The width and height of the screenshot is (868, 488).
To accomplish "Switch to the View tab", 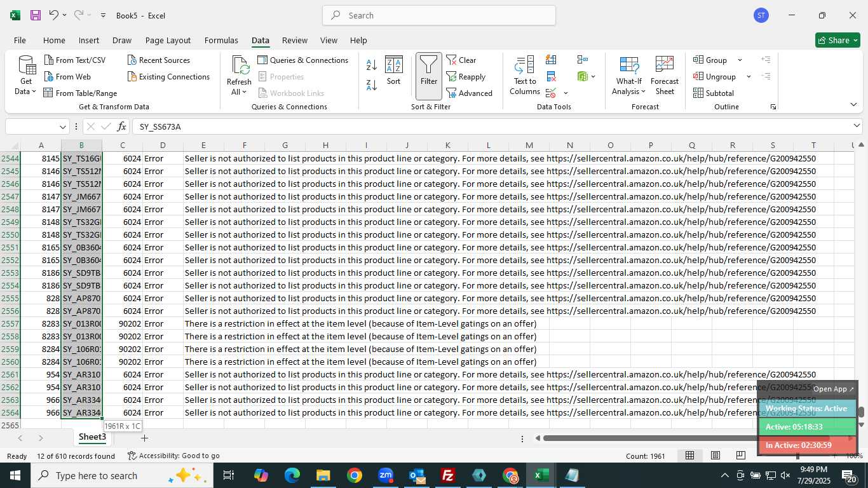I will tap(329, 40).
